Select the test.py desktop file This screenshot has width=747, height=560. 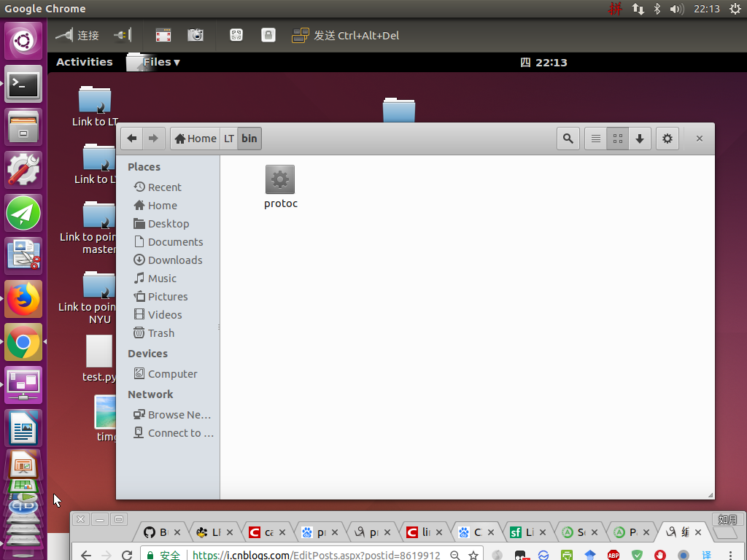[x=99, y=359]
